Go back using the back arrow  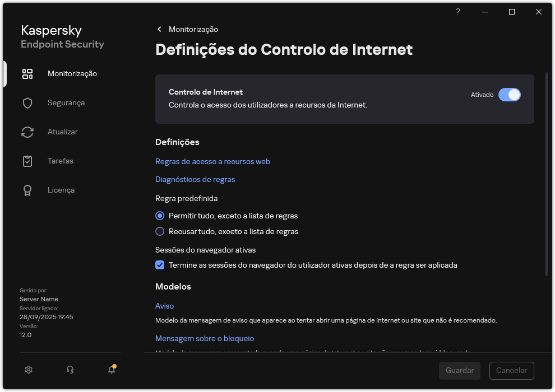click(x=159, y=29)
